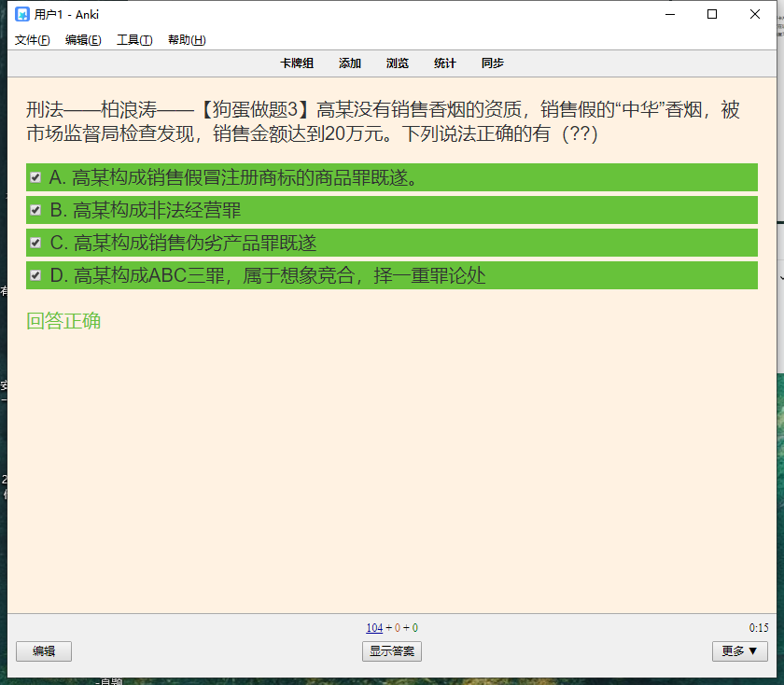Go to 卡牌组 deck list

297,63
